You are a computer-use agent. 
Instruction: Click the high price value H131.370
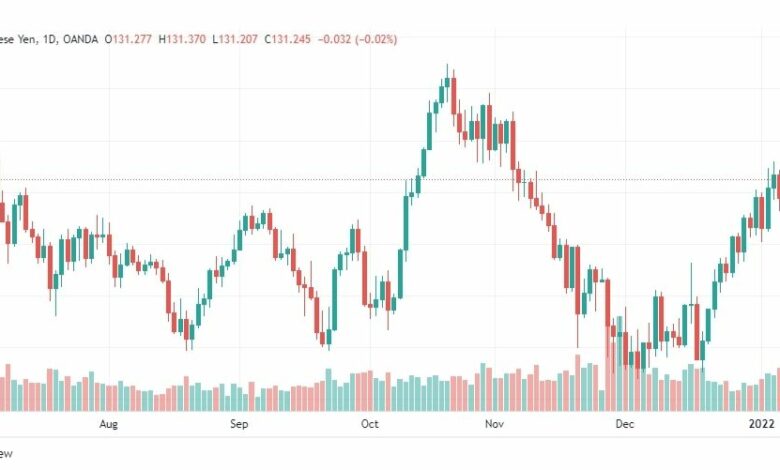[x=182, y=39]
